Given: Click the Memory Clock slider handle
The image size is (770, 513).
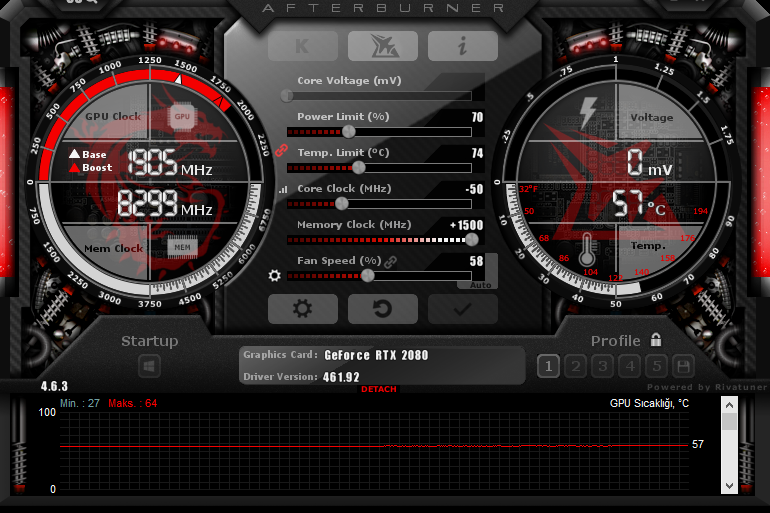Looking at the screenshot, I should coord(471,240).
